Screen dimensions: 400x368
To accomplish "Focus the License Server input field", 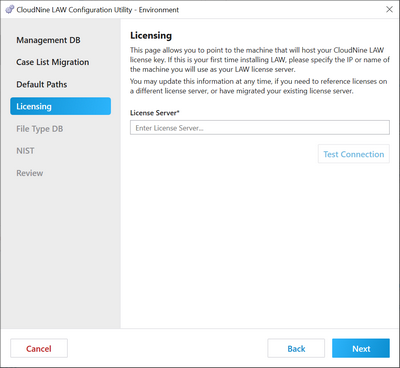I will (260, 128).
